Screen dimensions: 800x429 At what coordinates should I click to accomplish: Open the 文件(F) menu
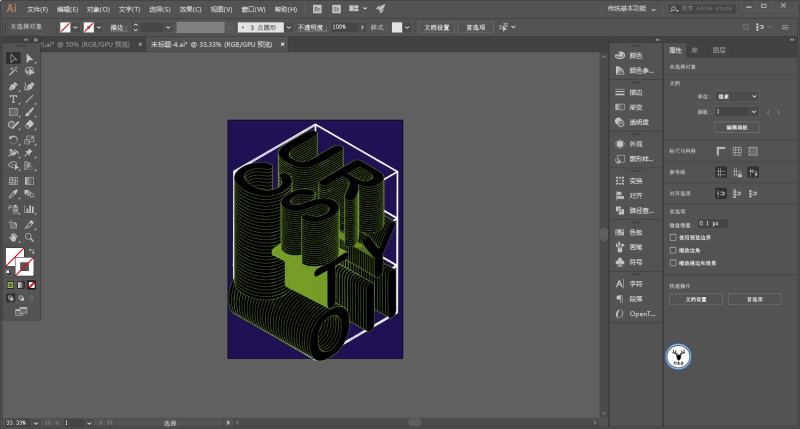tap(37, 9)
